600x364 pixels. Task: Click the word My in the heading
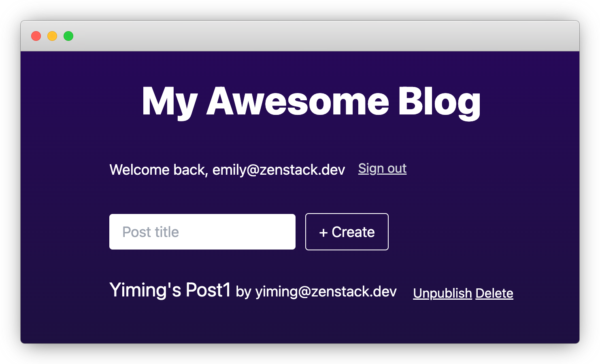(170, 101)
